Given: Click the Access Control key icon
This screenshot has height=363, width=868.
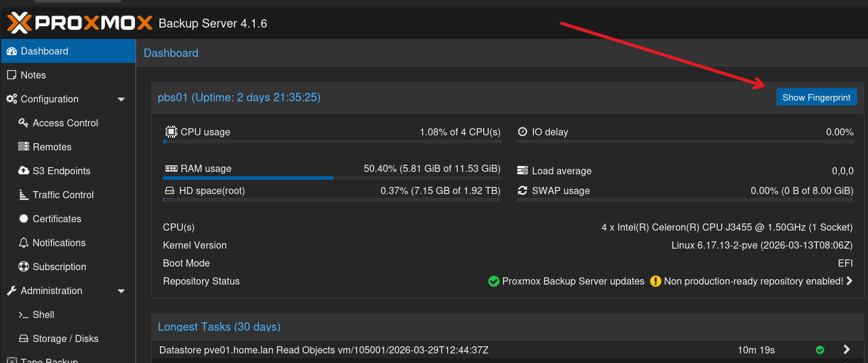Looking at the screenshot, I should pyautogui.click(x=23, y=123).
